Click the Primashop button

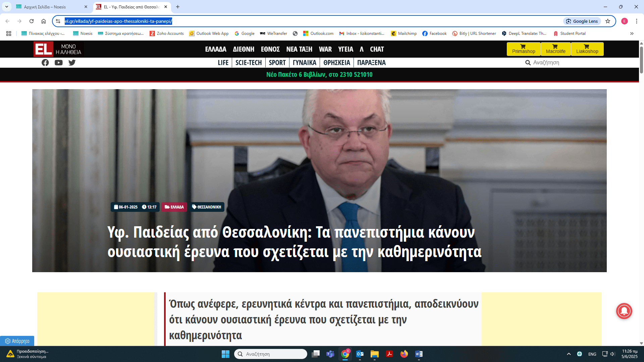[523, 49]
